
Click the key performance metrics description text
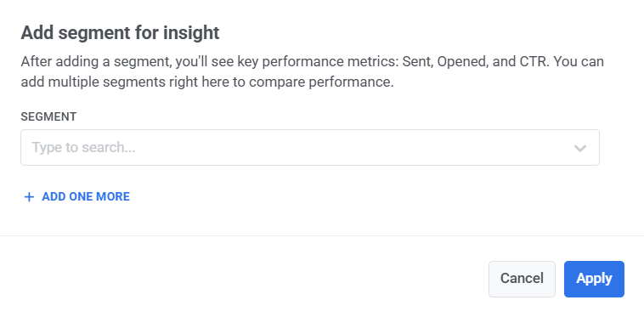point(312,72)
